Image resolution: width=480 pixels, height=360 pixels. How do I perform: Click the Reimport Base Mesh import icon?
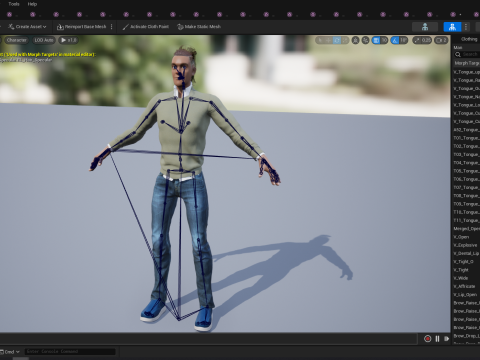click(x=60, y=27)
